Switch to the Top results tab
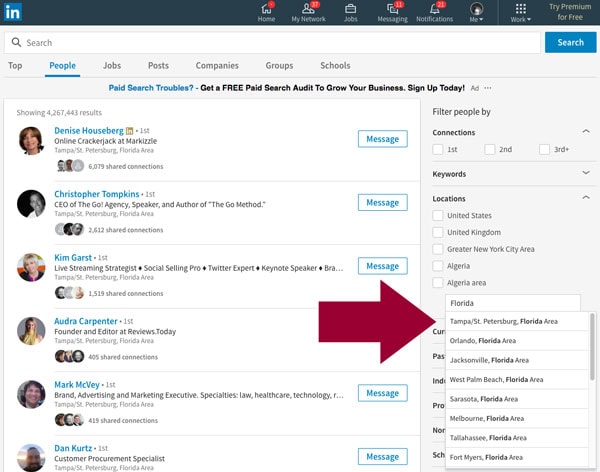 tap(15, 65)
